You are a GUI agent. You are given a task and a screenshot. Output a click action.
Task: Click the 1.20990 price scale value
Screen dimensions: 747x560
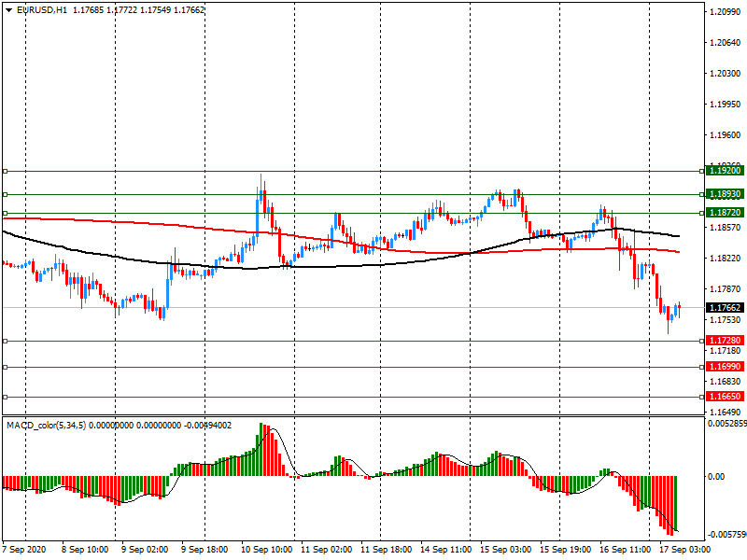click(x=724, y=12)
